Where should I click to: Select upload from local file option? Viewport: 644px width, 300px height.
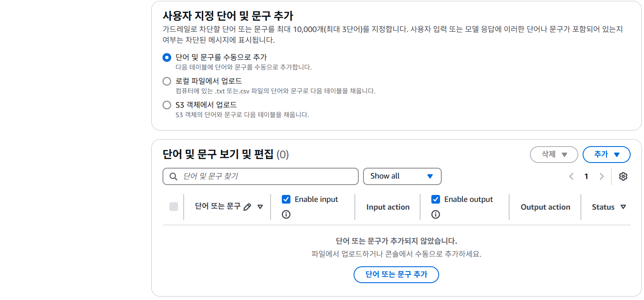(x=167, y=81)
